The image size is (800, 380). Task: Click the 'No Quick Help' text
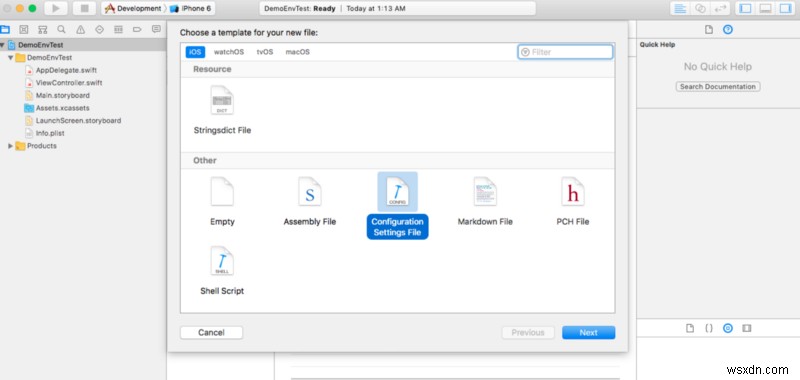718,67
